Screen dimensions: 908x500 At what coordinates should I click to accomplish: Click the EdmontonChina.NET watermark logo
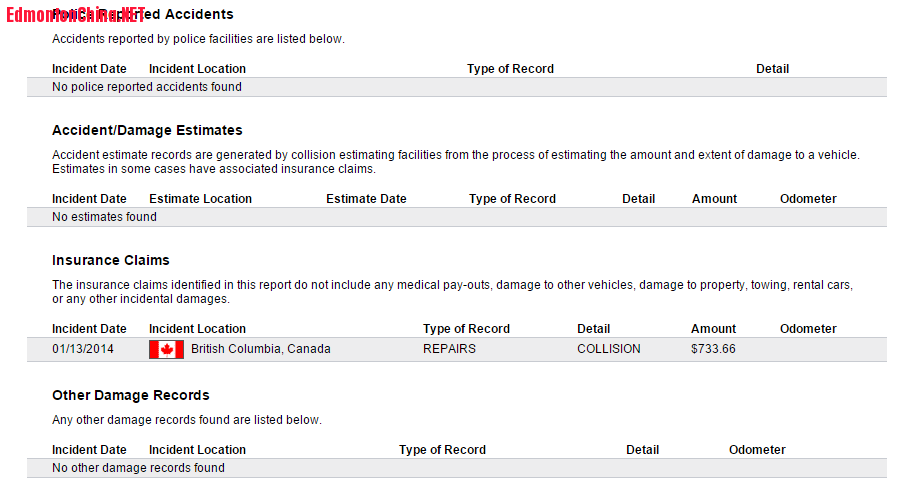click(x=75, y=15)
